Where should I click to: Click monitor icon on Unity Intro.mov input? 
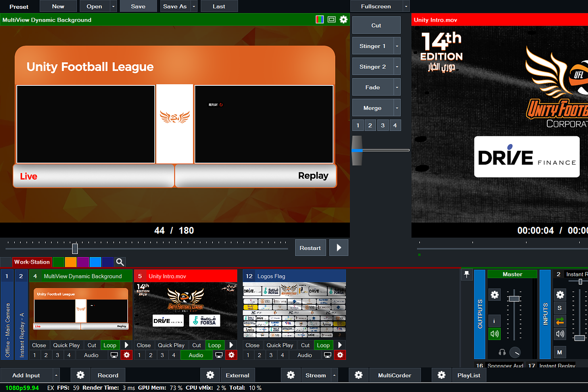click(x=219, y=355)
